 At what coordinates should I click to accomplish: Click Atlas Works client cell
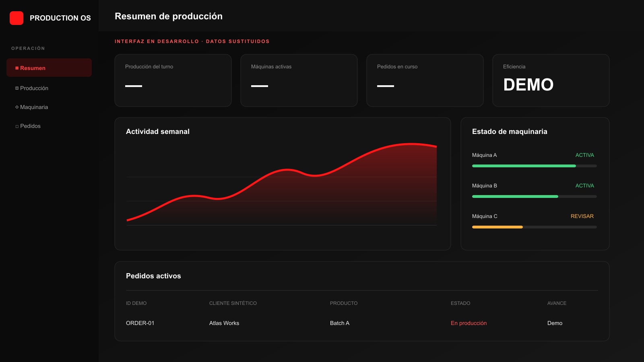(x=224, y=323)
